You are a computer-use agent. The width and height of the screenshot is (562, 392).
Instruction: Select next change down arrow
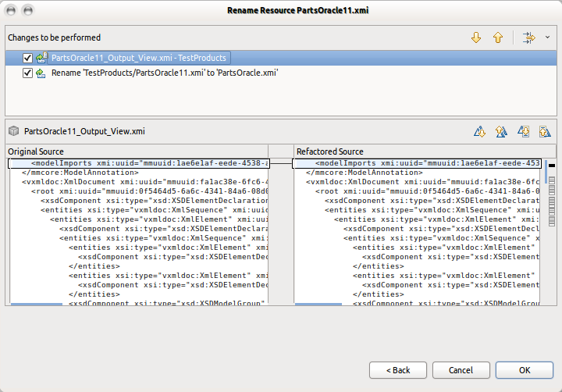476,37
